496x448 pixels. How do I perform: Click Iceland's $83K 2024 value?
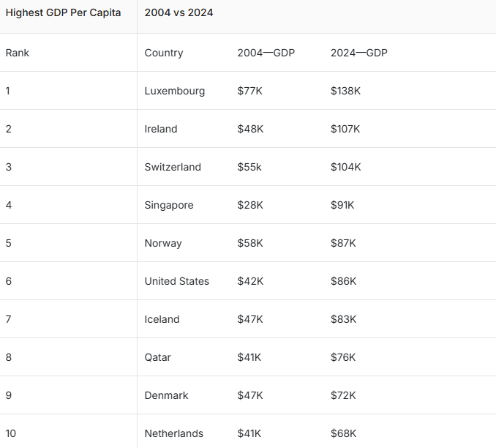[343, 319]
